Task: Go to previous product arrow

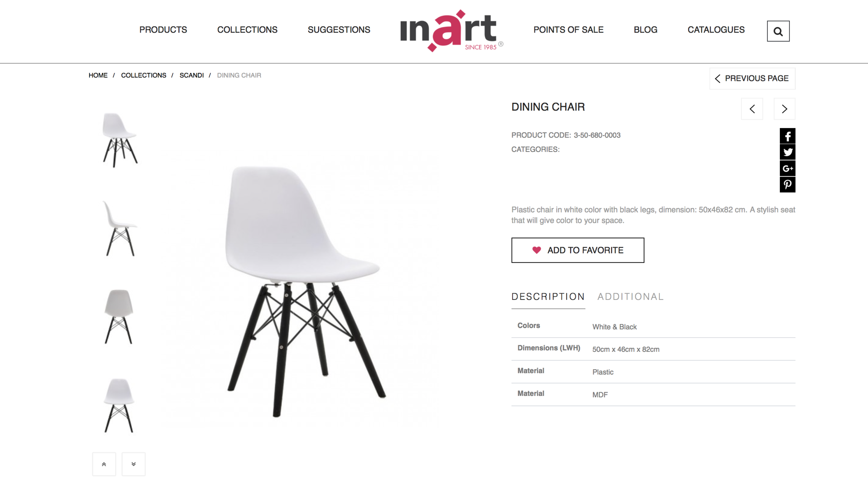Action: [752, 109]
